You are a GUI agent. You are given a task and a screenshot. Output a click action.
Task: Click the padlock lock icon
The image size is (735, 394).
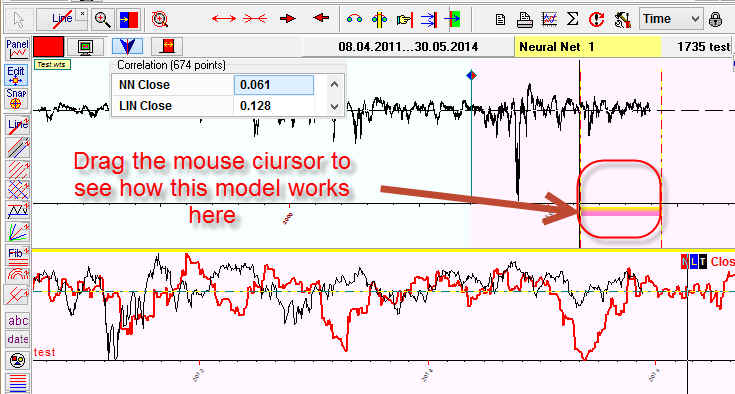tap(715, 19)
